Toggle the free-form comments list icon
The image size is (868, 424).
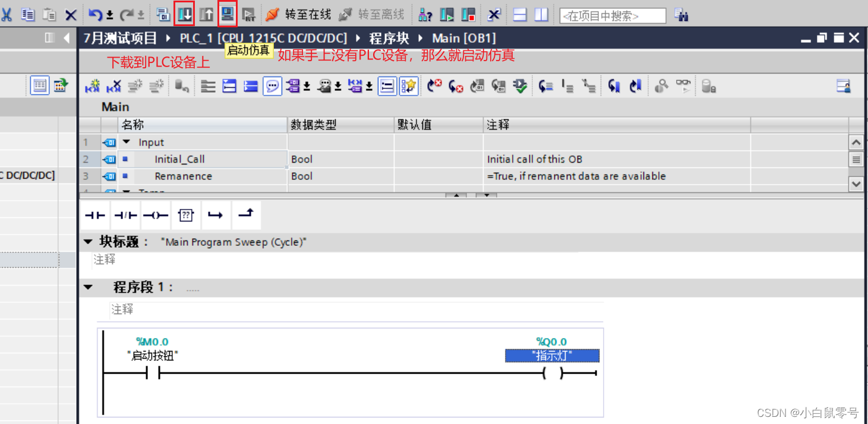pos(387,87)
